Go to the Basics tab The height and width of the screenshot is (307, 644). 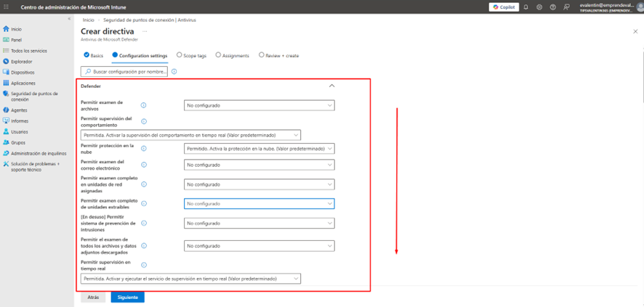(94, 55)
